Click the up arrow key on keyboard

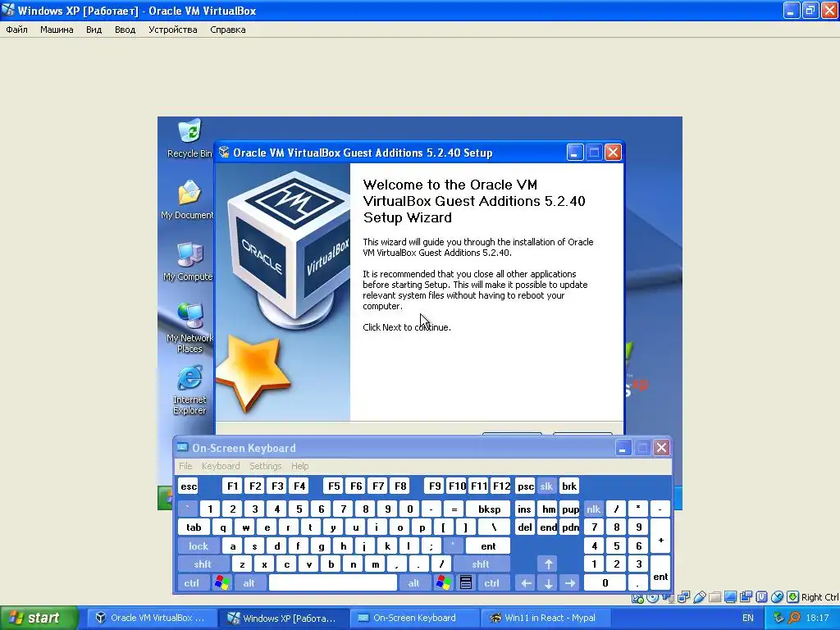click(x=548, y=564)
